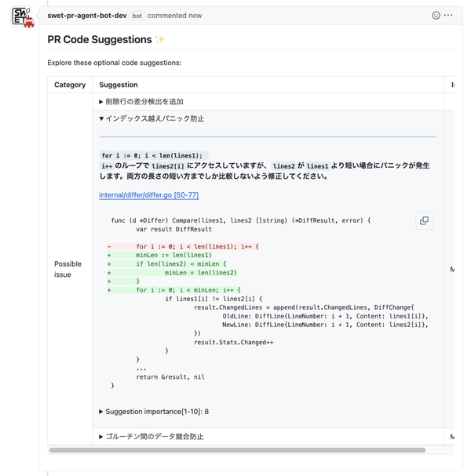The height and width of the screenshot is (476, 471).
Task: Click the PR Code Suggestions heading
Action: pyautogui.click(x=100, y=40)
